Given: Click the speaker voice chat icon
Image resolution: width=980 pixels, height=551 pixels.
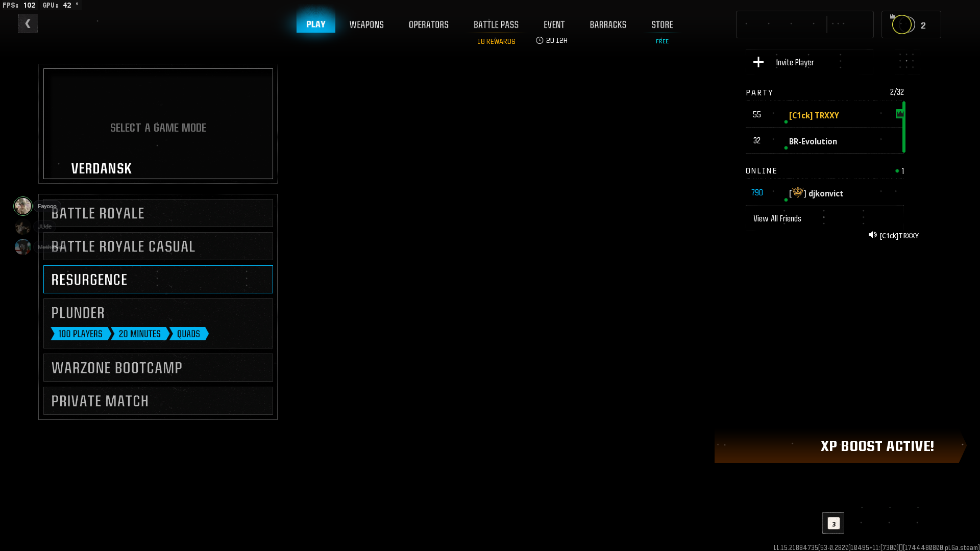Looking at the screenshot, I should coord(873,235).
